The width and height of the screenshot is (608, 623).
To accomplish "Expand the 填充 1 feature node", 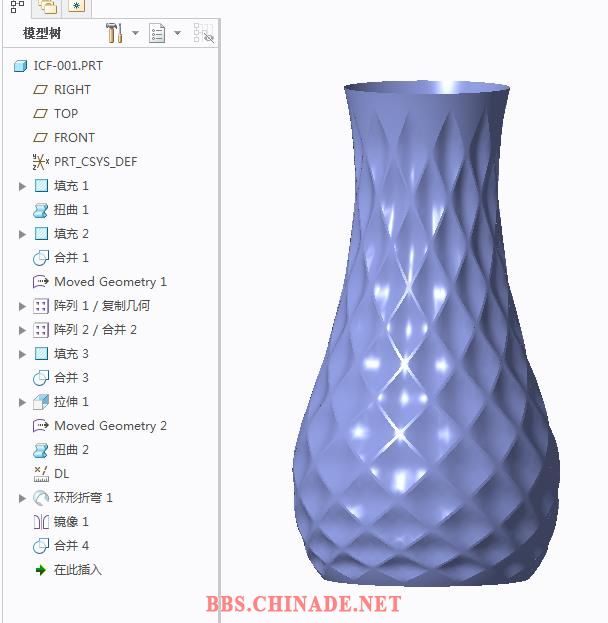I will tap(22, 186).
